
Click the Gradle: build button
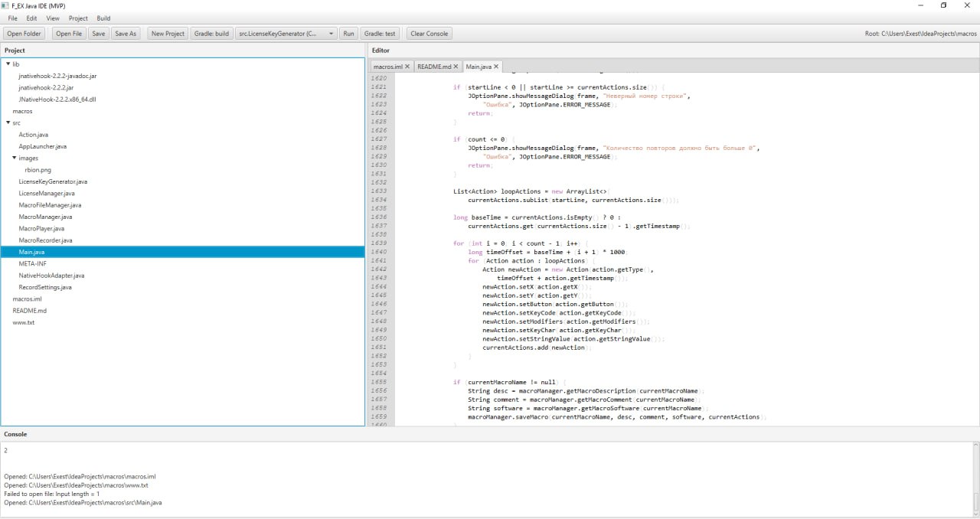pos(211,34)
